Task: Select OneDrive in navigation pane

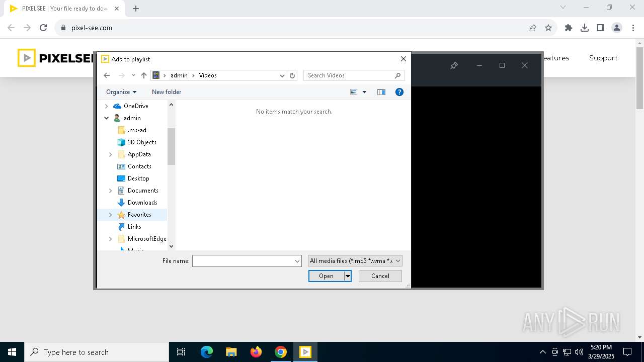Action: [136, 106]
